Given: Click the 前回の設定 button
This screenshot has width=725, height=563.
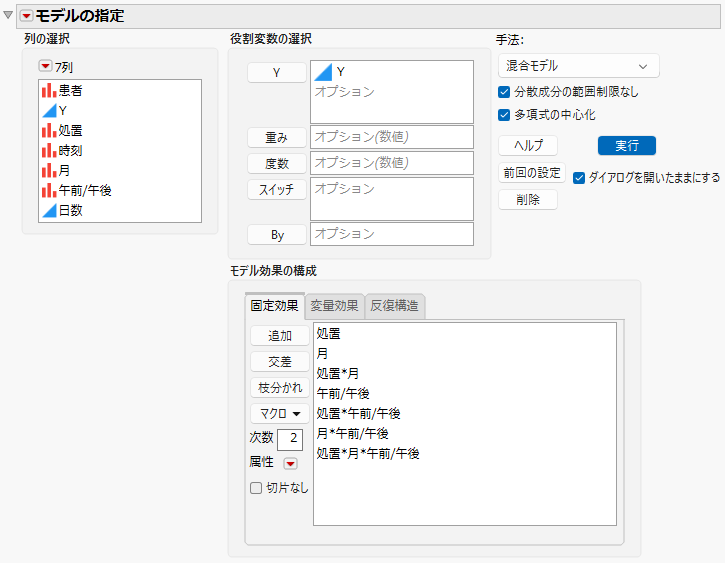Looking at the screenshot, I should click(x=532, y=173).
